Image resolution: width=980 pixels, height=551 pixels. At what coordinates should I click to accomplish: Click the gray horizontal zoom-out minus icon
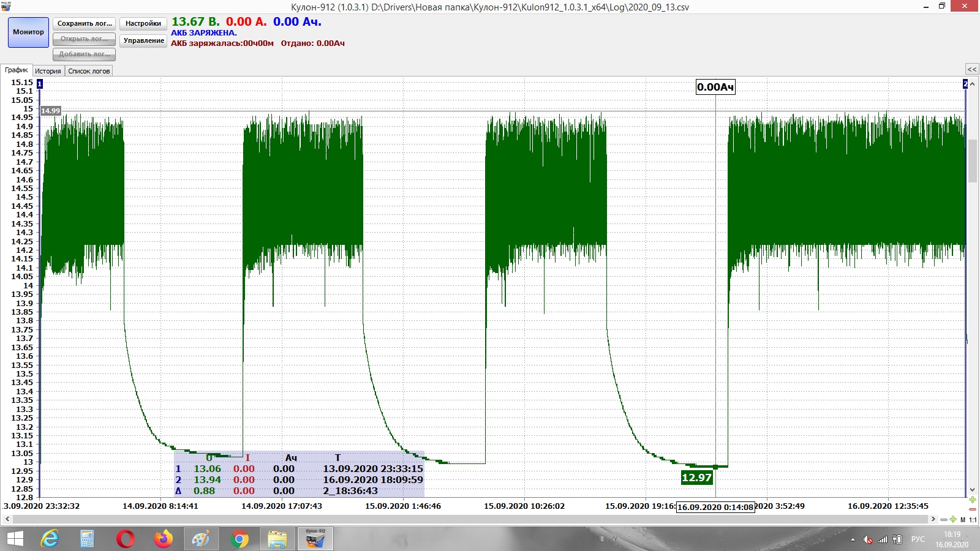[x=944, y=519]
